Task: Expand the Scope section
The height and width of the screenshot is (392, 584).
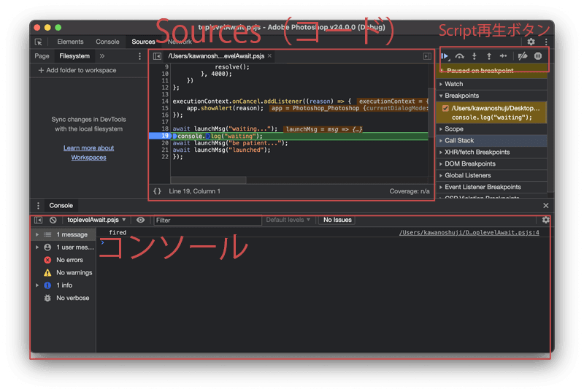Action: [491, 129]
